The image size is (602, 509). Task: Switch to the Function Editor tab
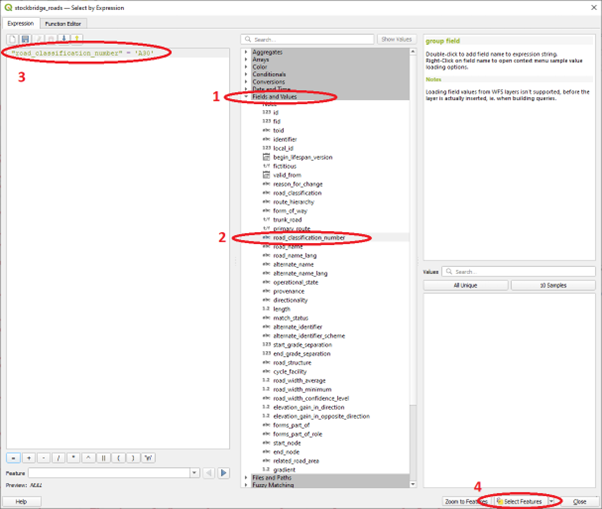62,23
